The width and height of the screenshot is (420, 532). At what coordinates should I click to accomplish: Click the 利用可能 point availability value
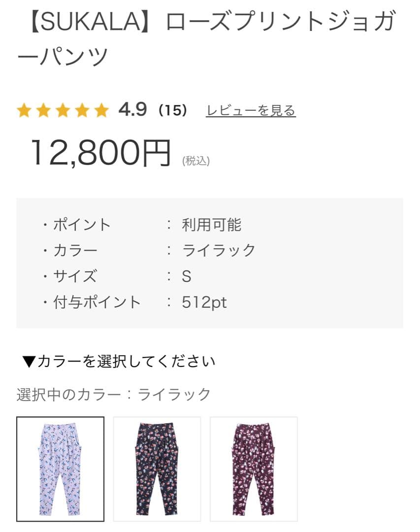[212, 225]
